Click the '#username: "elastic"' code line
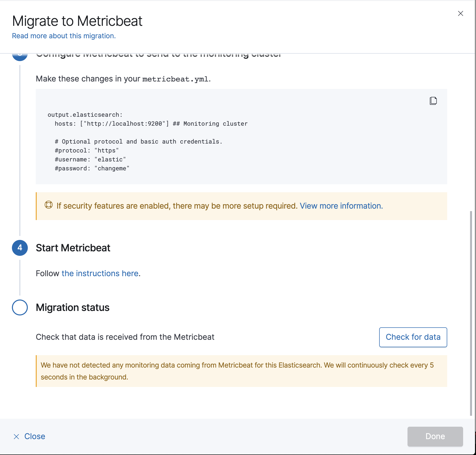Viewport: 476px width, 455px height. point(90,159)
